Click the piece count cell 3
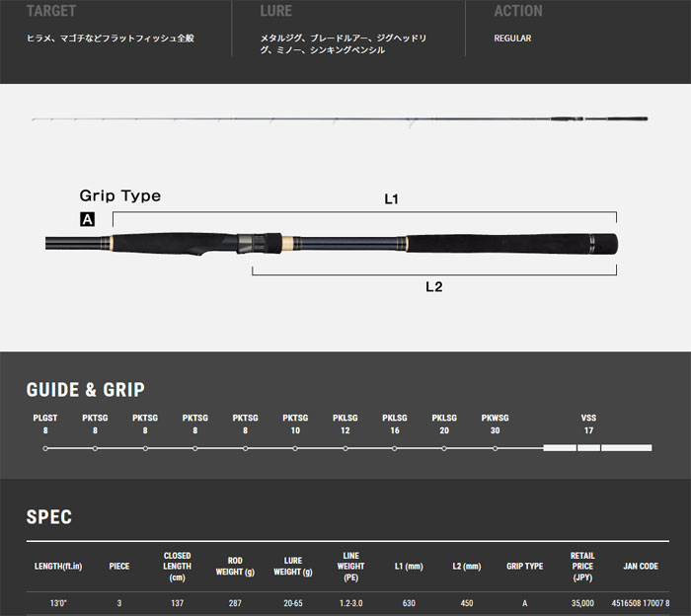691x616 pixels. point(119,603)
